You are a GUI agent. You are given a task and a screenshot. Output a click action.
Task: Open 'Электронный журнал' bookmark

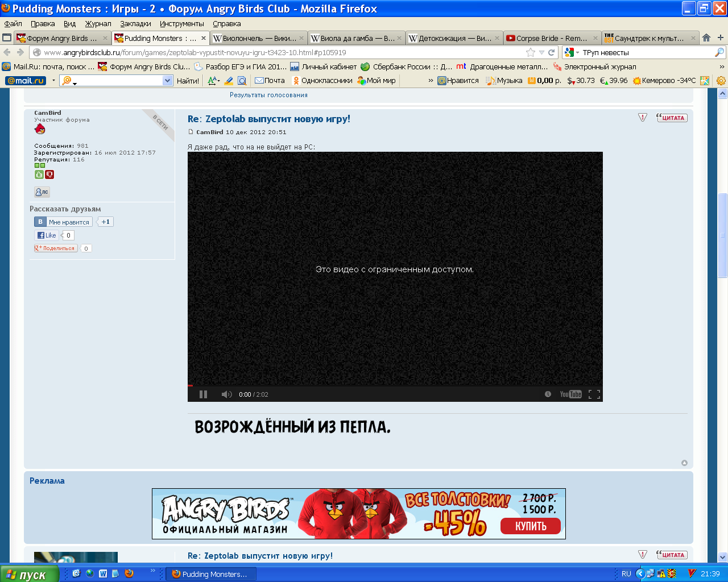coord(594,66)
